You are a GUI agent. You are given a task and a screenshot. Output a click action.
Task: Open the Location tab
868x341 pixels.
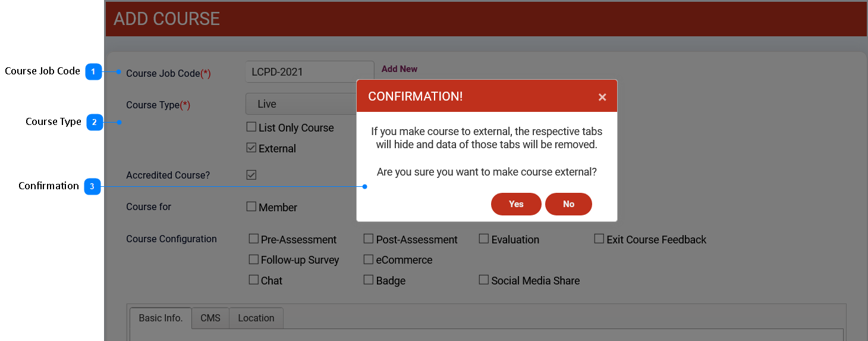click(x=256, y=318)
